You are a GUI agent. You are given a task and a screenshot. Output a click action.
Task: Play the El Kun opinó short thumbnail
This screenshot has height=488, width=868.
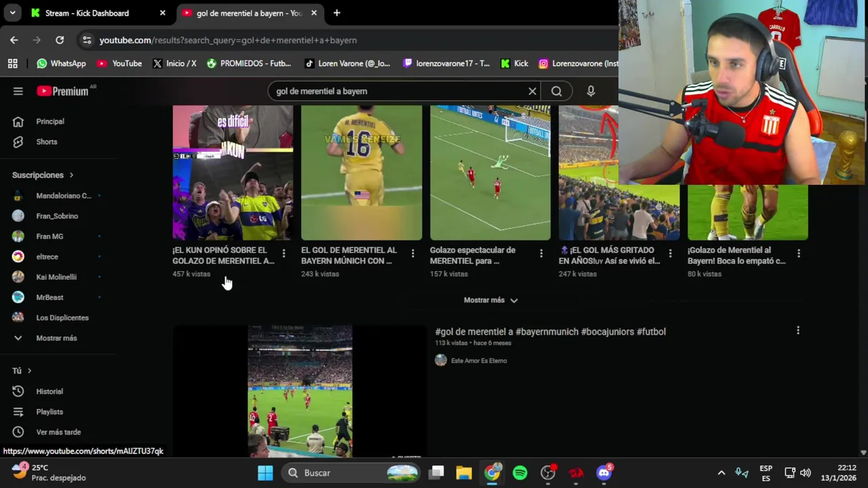pyautogui.click(x=233, y=173)
